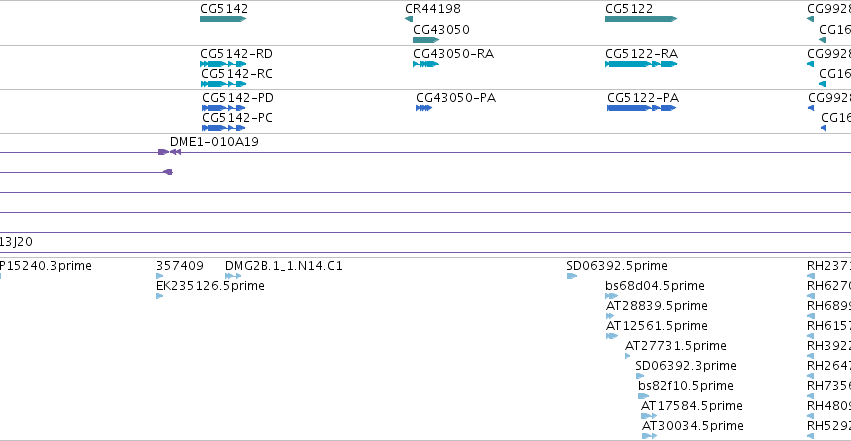This screenshot has height=441, width=851.
Task: Click the AT12561.5prime label
Action: 657,325
